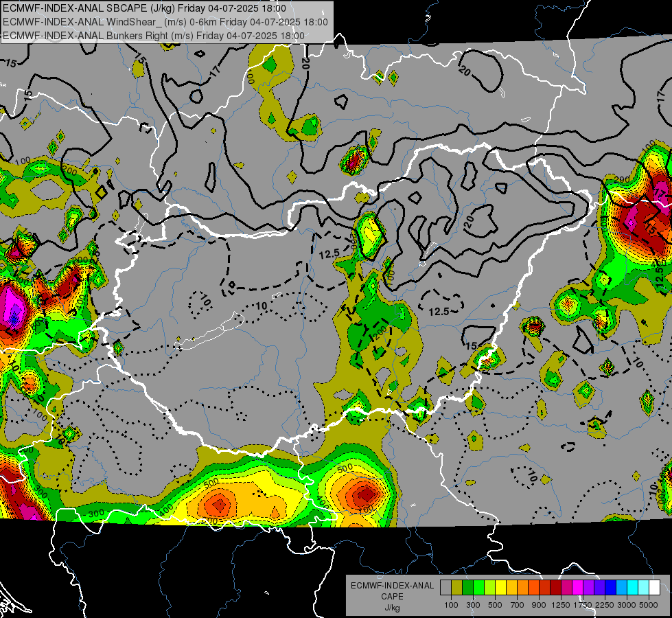Select the olive legend color swatch

pos(457,588)
